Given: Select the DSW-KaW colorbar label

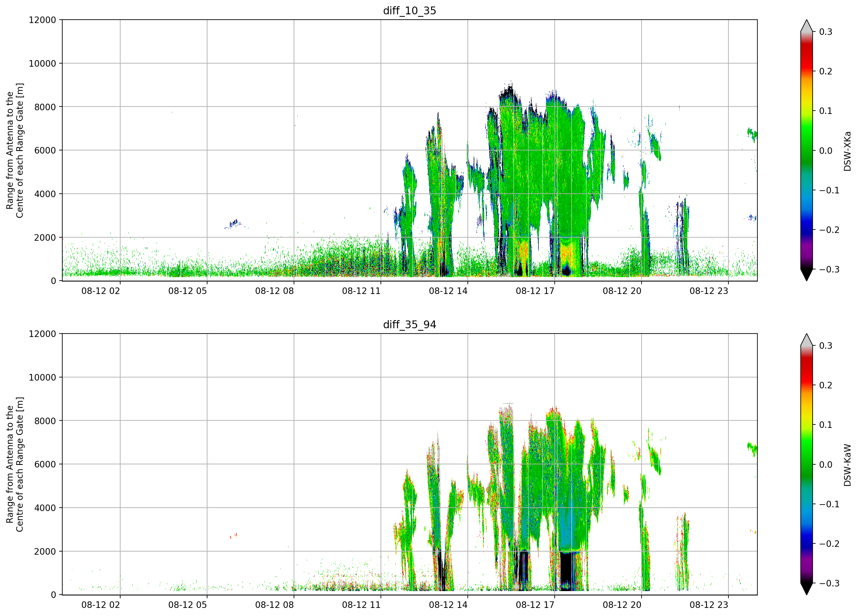Looking at the screenshot, I should point(847,465).
